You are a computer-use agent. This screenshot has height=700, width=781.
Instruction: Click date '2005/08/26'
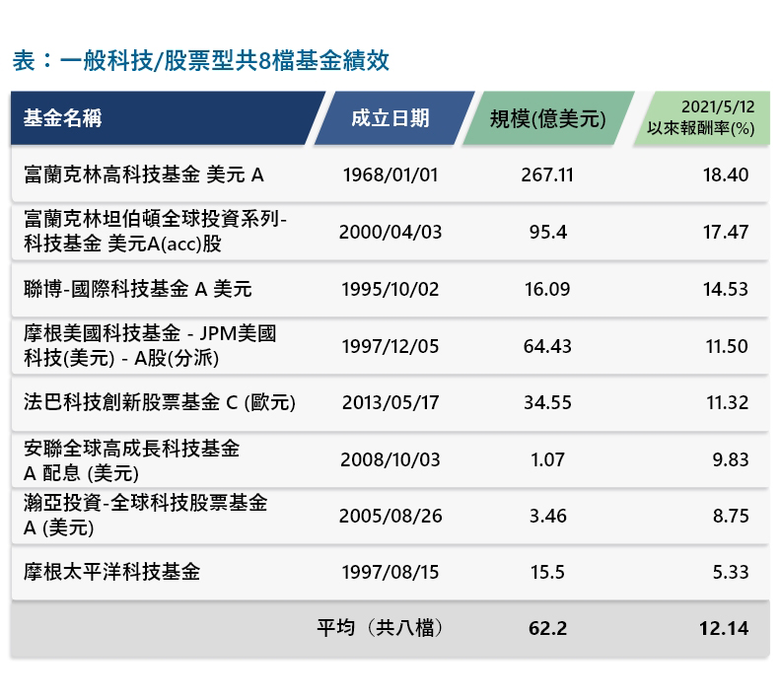pos(390,517)
